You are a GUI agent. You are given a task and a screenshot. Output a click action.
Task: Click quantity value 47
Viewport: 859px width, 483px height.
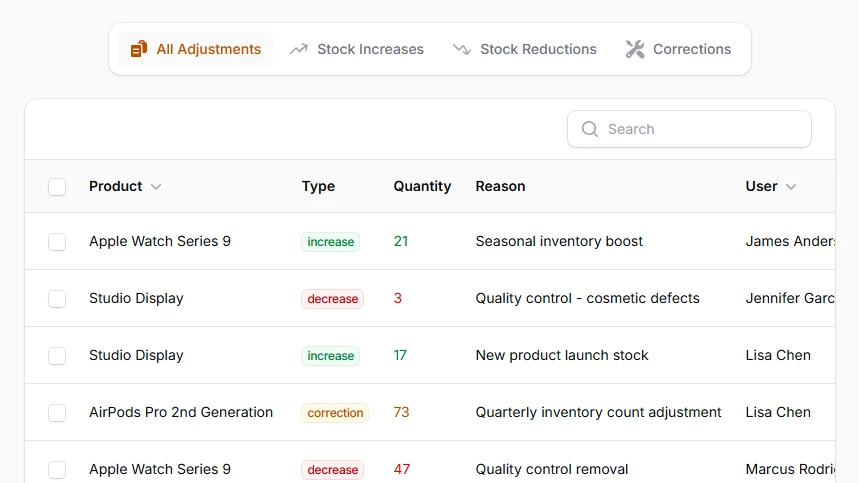click(402, 469)
